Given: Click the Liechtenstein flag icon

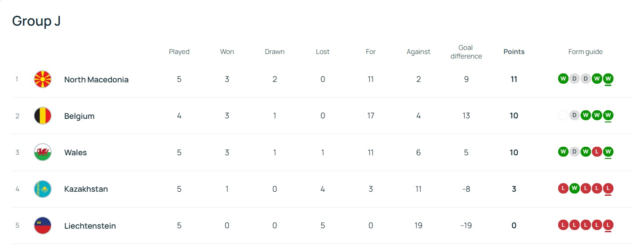Looking at the screenshot, I should coord(43,225).
